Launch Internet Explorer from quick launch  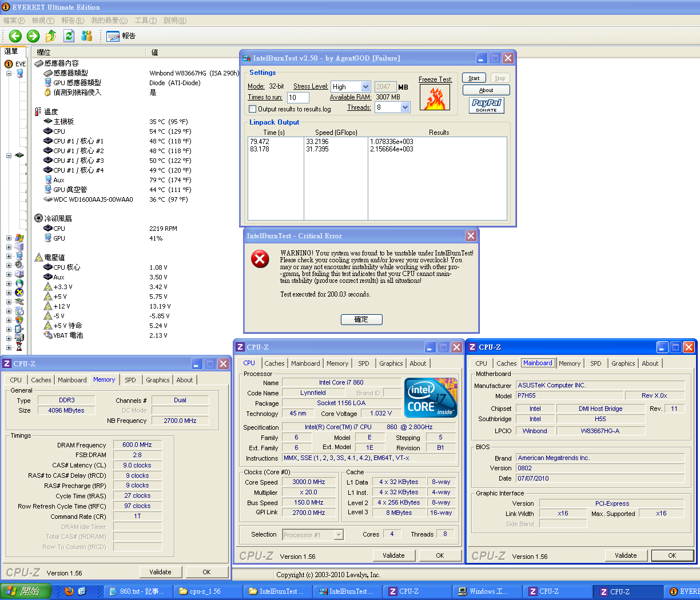(82, 591)
